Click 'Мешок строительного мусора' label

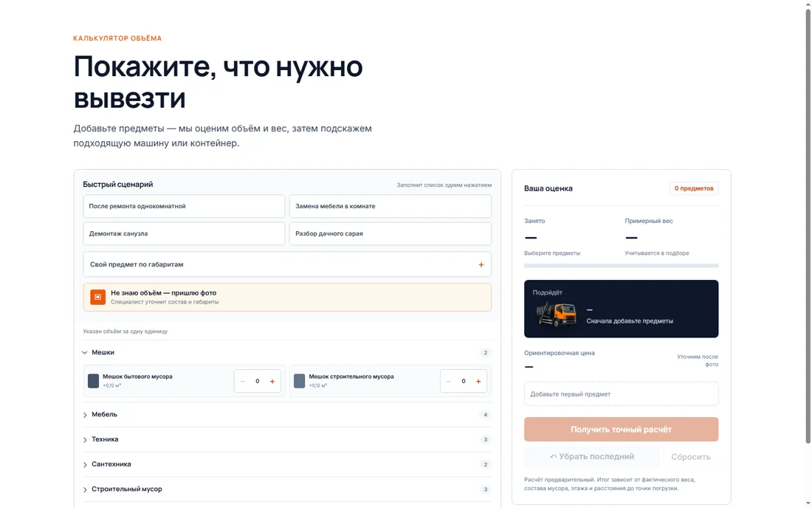click(351, 377)
